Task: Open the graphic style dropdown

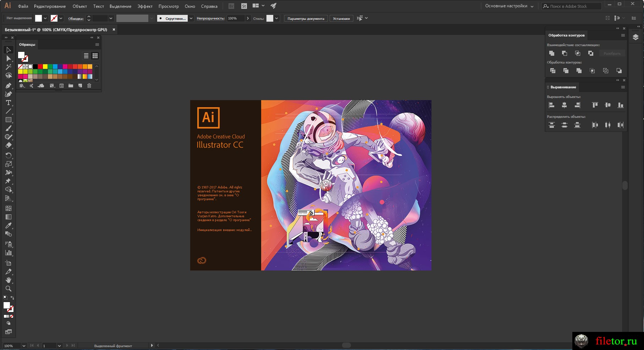Action: click(276, 18)
